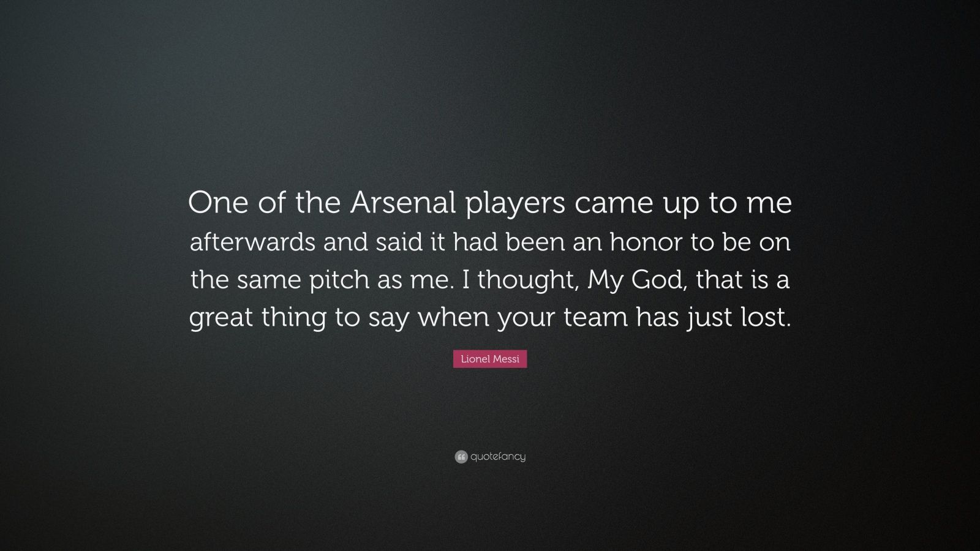Click the Lionel Messi author label
The height and width of the screenshot is (551, 980).
click(490, 359)
